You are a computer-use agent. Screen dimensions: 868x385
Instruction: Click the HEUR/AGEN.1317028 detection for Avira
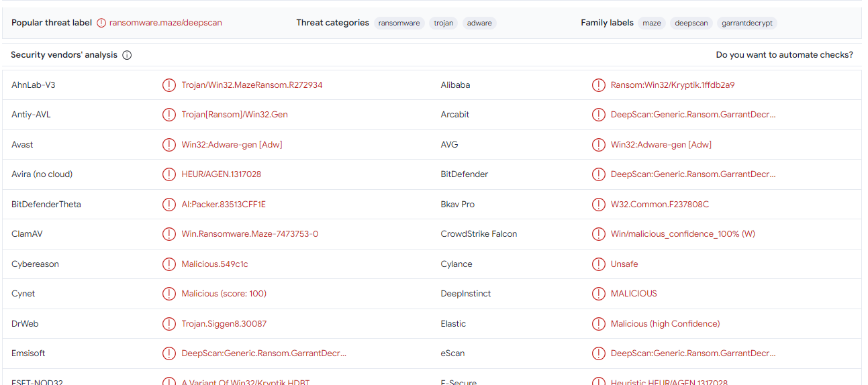point(221,174)
